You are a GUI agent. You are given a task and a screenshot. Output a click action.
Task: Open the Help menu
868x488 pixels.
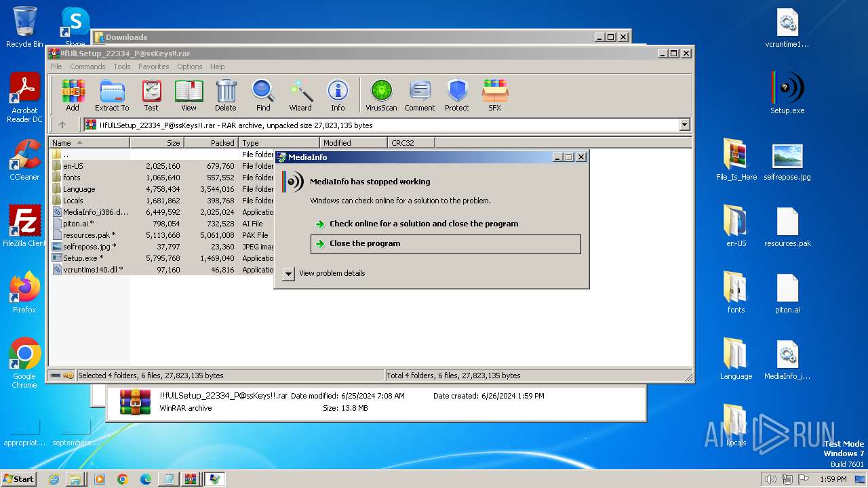point(217,66)
